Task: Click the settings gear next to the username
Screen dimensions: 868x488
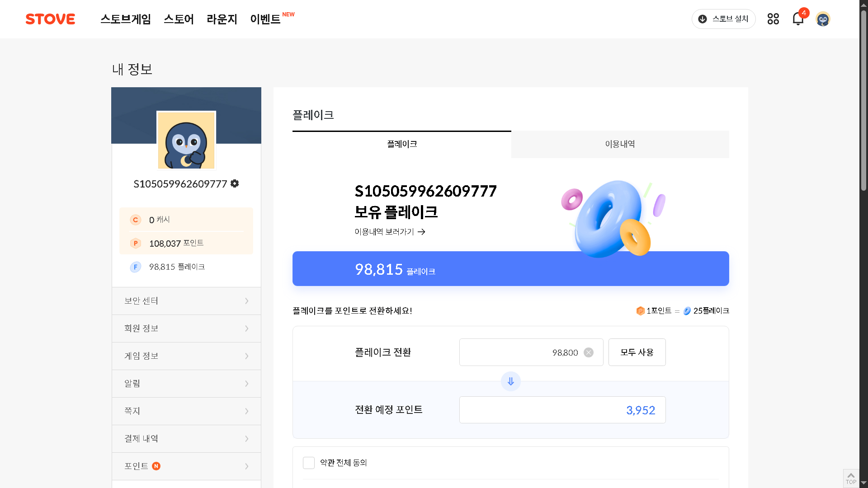Action: [235, 183]
